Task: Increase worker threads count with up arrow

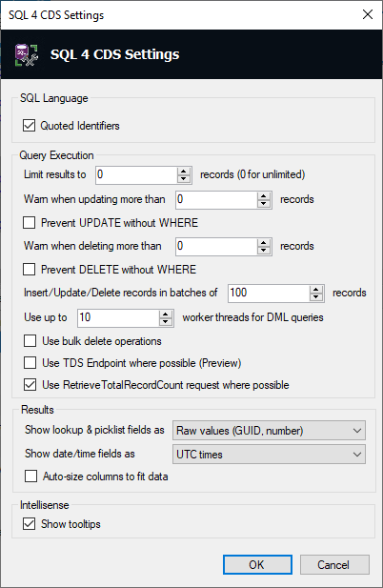Action: pyautogui.click(x=165, y=314)
